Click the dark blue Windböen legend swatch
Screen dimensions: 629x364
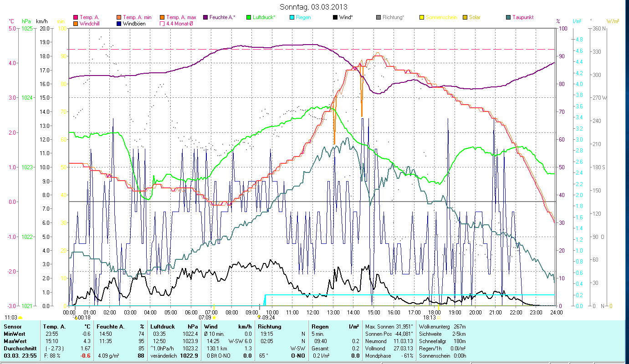click(119, 23)
